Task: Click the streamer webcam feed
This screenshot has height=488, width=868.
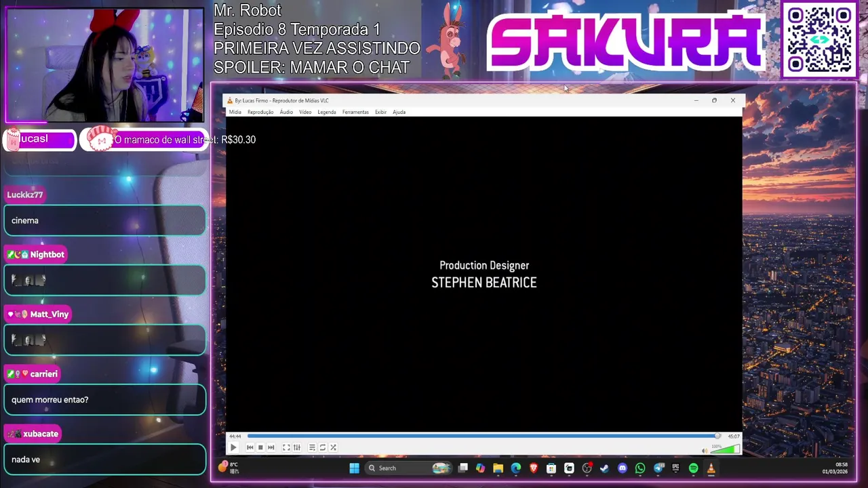Action: click(104, 65)
